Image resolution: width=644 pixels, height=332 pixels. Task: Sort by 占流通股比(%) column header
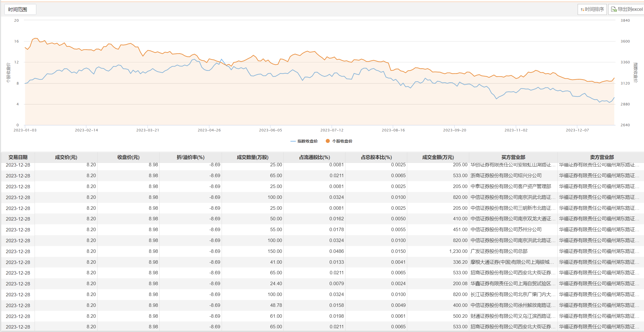[314, 157]
